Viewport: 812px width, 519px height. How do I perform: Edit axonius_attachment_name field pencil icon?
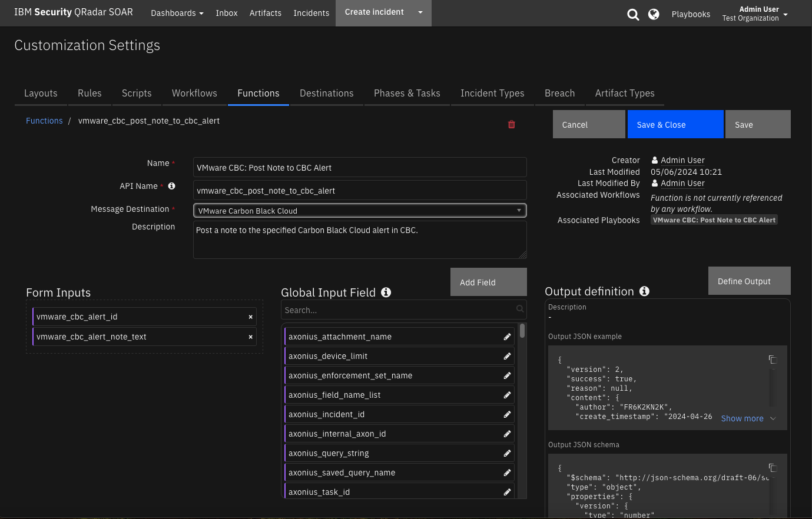tap(507, 337)
